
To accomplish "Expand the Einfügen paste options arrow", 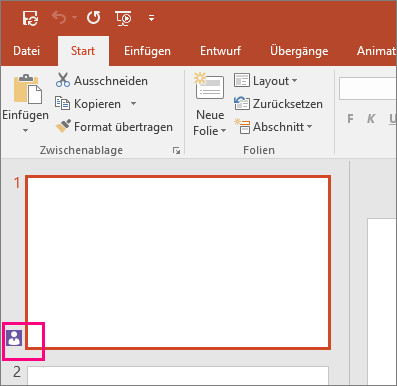I will (x=25, y=131).
